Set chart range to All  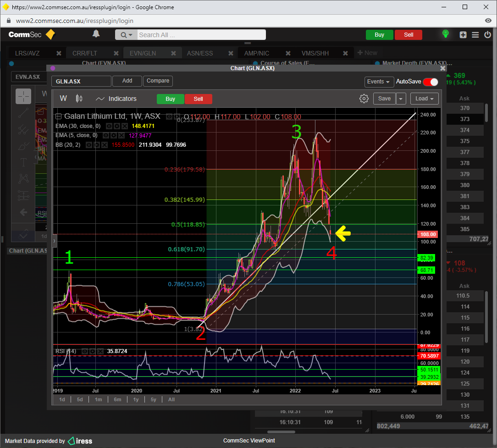(x=171, y=399)
